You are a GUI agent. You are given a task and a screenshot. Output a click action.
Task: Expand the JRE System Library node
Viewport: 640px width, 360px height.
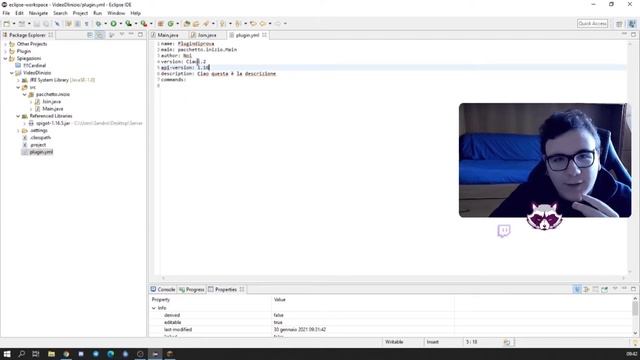18,80
